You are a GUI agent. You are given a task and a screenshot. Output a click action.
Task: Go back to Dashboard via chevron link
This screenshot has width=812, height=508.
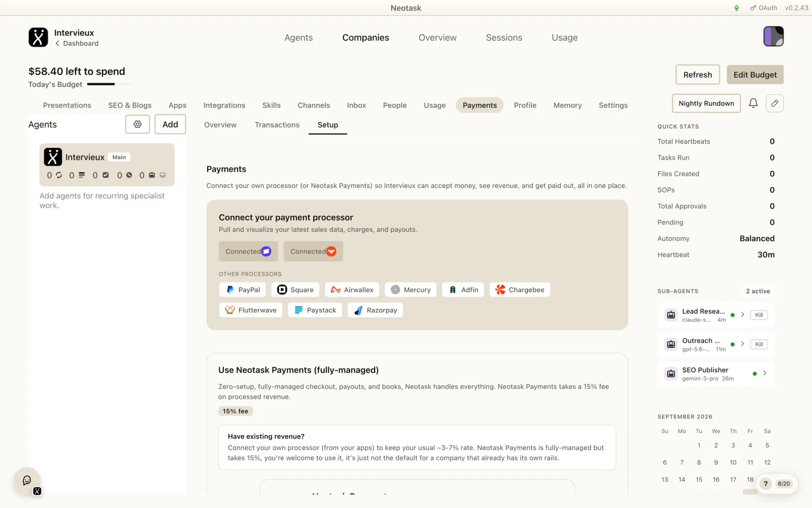[x=77, y=44]
